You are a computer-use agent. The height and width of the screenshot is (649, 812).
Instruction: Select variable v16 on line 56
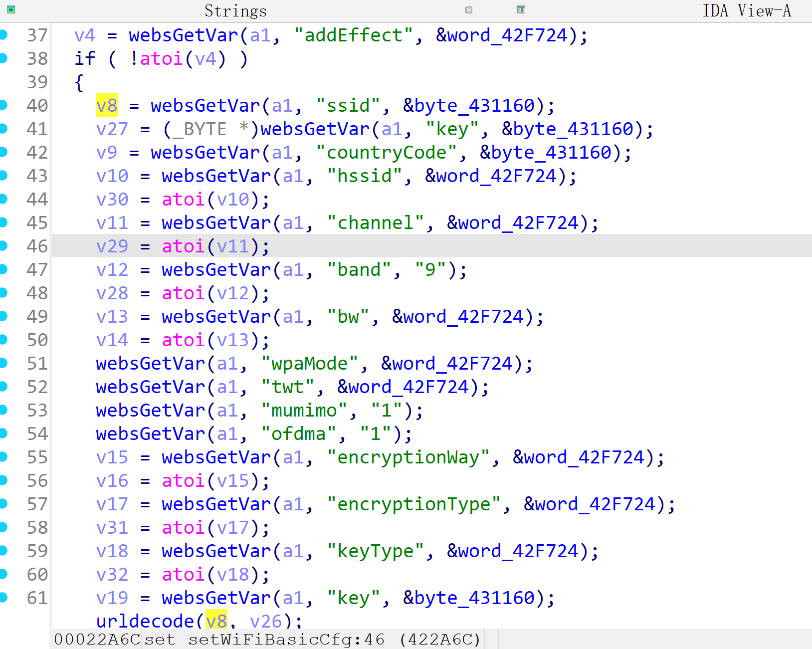tap(112, 480)
